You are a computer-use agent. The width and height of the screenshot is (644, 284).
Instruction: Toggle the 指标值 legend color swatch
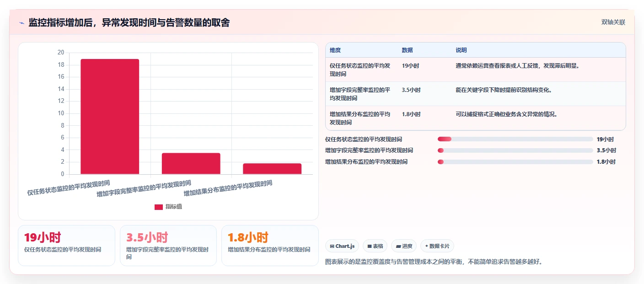coord(159,207)
